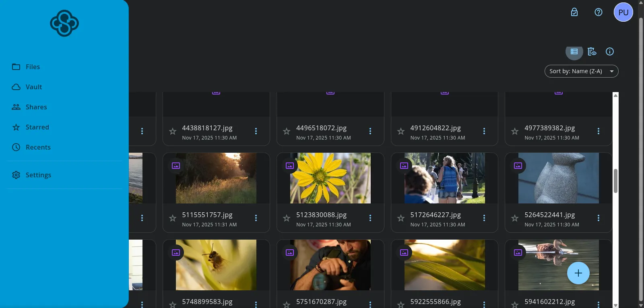Click the file list vertical scrollbar thumb

tap(615, 181)
